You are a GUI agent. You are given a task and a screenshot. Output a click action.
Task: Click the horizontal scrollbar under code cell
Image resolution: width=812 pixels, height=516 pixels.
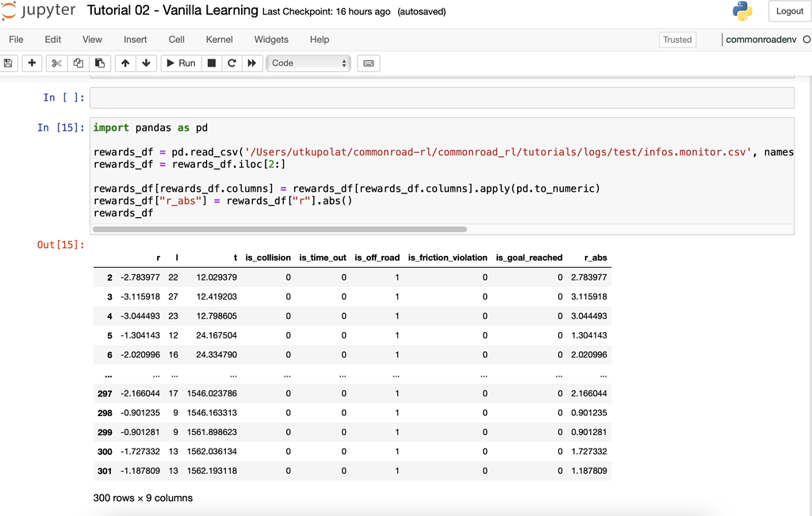click(x=279, y=229)
